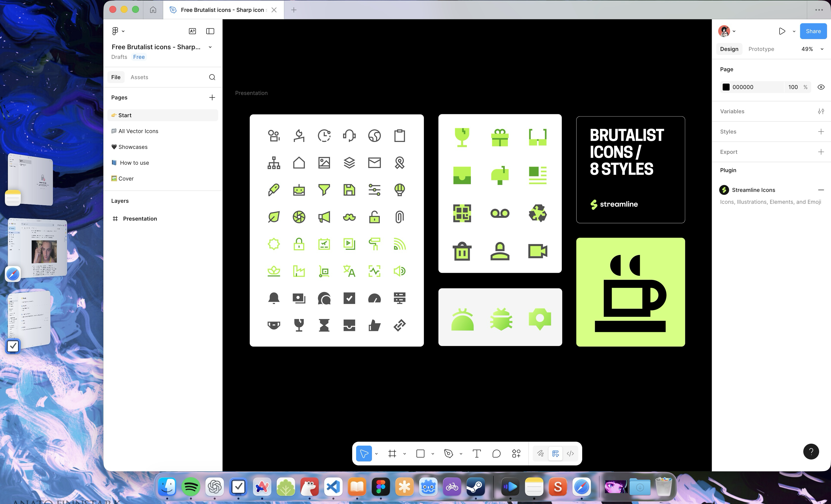
Task: Open shape tools dropdown chevron
Action: coord(433,454)
